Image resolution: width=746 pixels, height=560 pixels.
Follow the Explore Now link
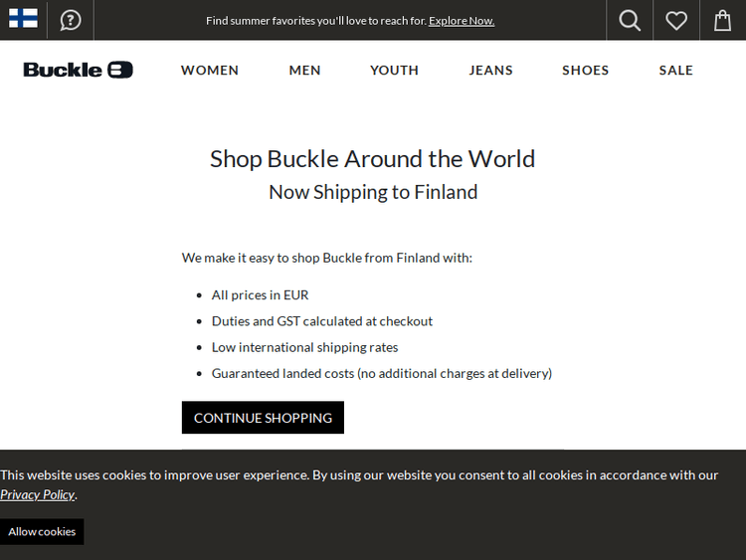(x=462, y=21)
